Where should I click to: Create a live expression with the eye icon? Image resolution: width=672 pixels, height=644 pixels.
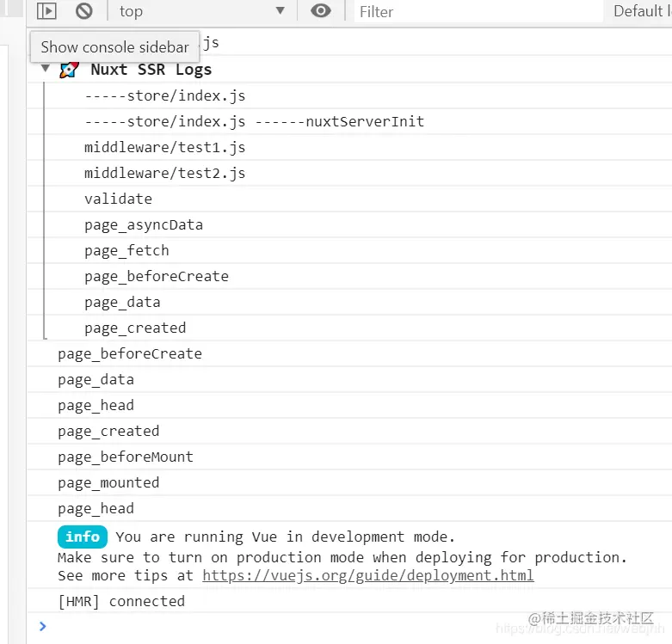pos(321,10)
